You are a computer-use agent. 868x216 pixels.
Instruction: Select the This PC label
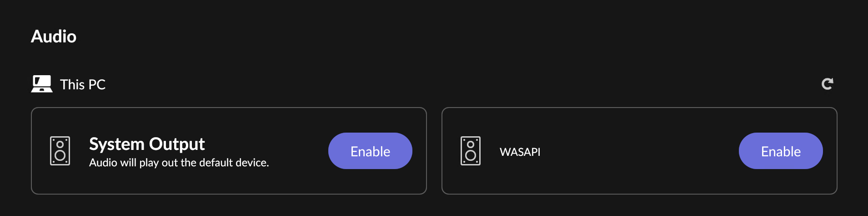click(83, 84)
